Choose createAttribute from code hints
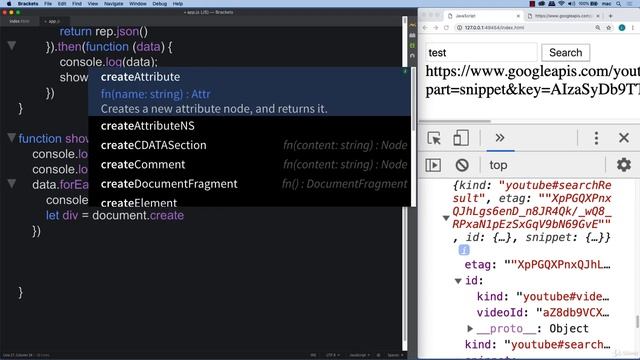The image size is (640, 360). pyautogui.click(x=249, y=92)
